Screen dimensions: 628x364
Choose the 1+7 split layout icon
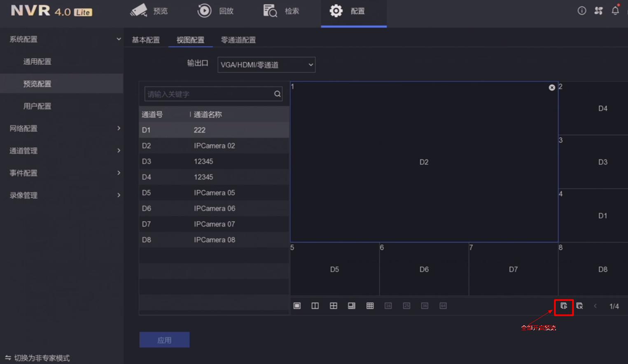[352, 306]
